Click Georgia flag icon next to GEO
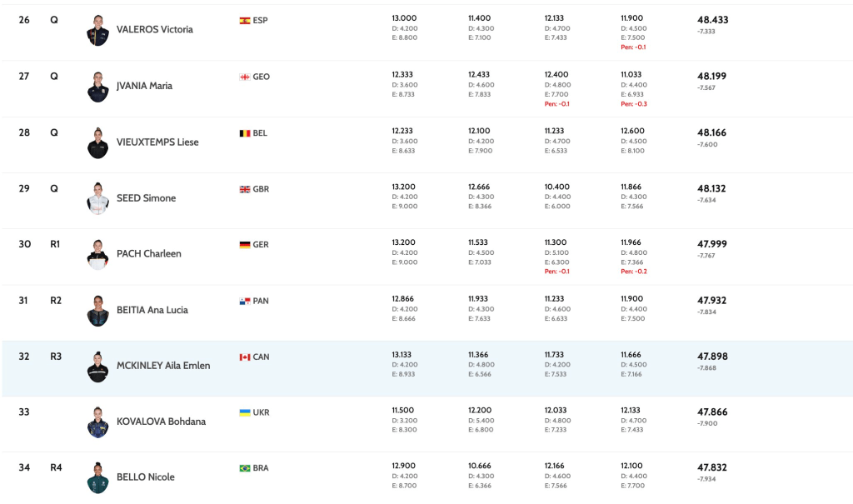Screen dimensions: 853x504 245,77
